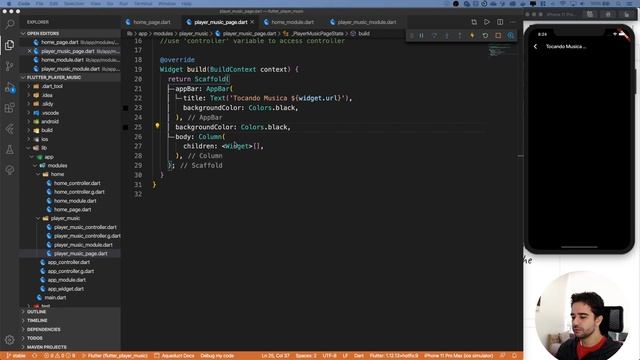
Task: Expand the Maven Projects panel
Action: [70, 347]
